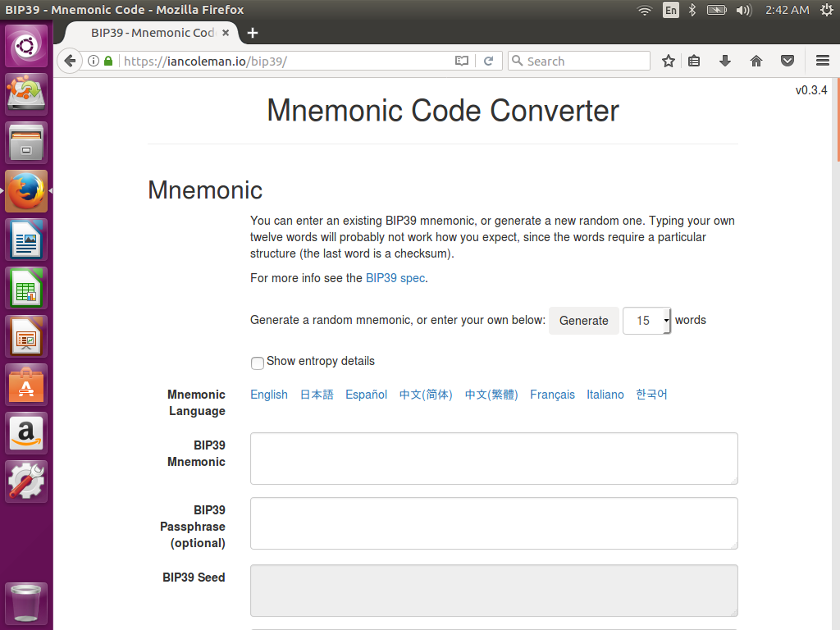The image size is (840, 630).
Task: Open the reading list icon in toolbar
Action: tap(696, 60)
